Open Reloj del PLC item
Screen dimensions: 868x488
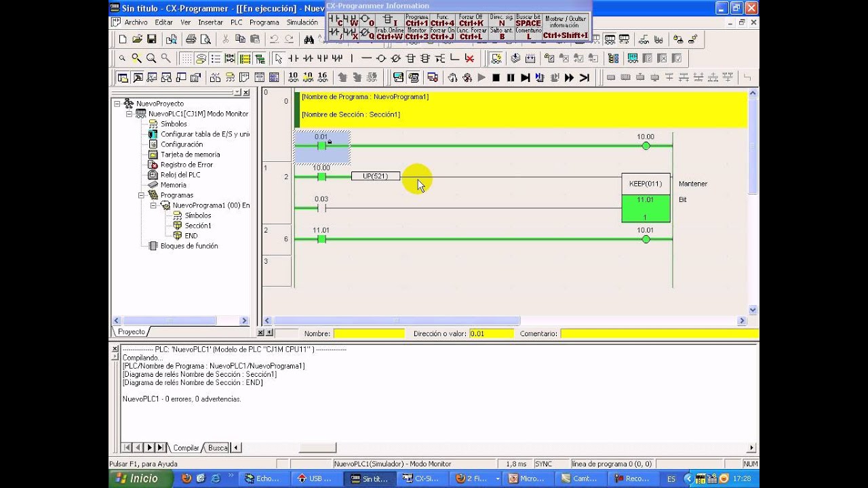(180, 175)
